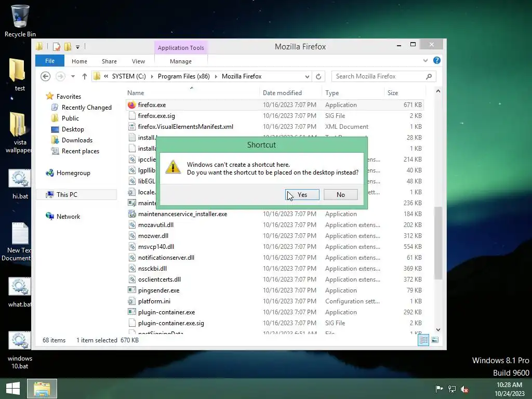Viewport: 532px width, 399px height.
Task: Open Recently Changed in Favorites
Action: [87, 107]
